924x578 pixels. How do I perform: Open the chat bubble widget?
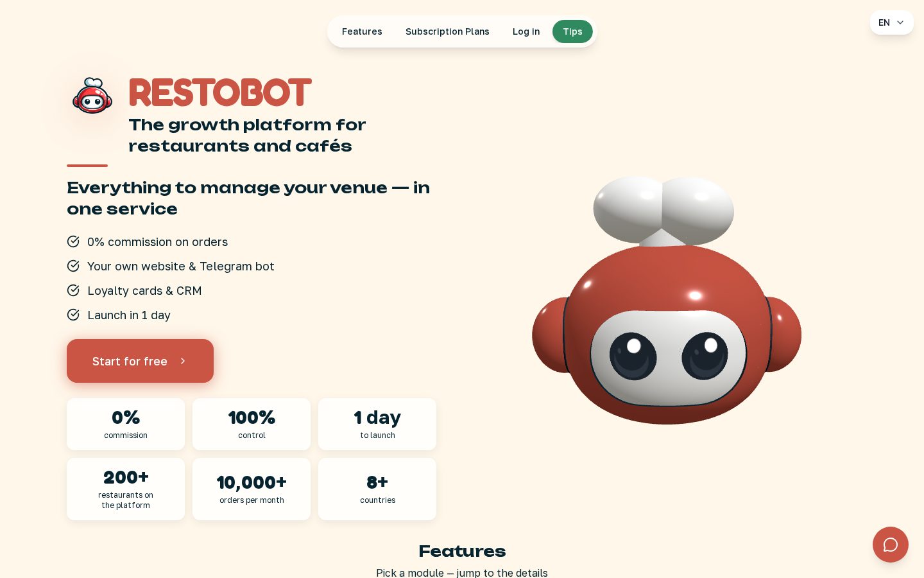pyautogui.click(x=891, y=545)
